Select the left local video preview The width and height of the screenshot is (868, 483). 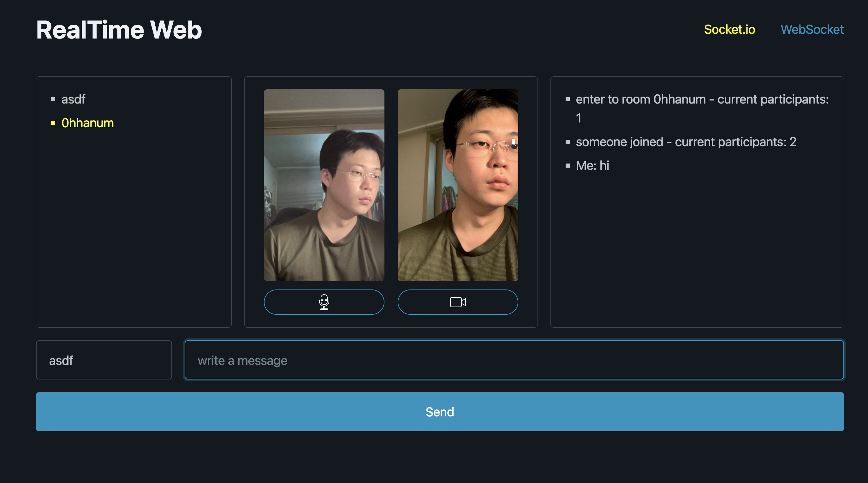pos(324,185)
